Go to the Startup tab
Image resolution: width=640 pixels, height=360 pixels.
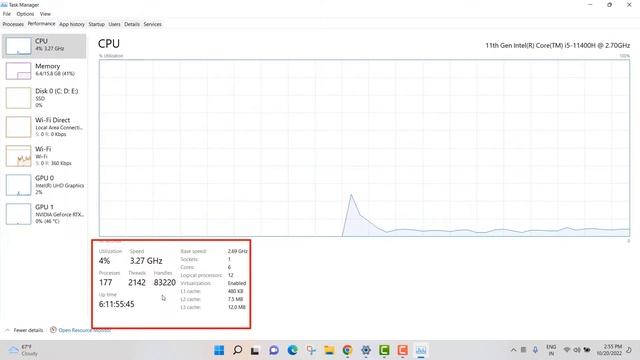tap(97, 24)
